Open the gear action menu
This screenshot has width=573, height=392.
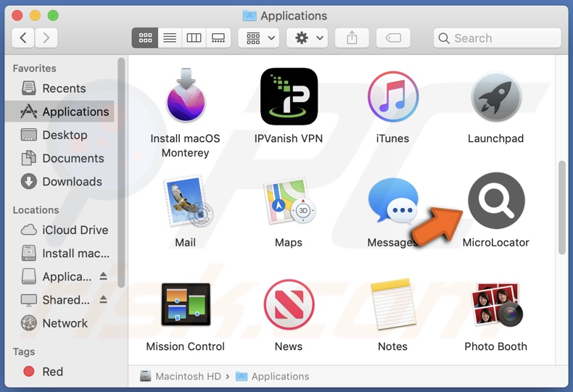(307, 38)
